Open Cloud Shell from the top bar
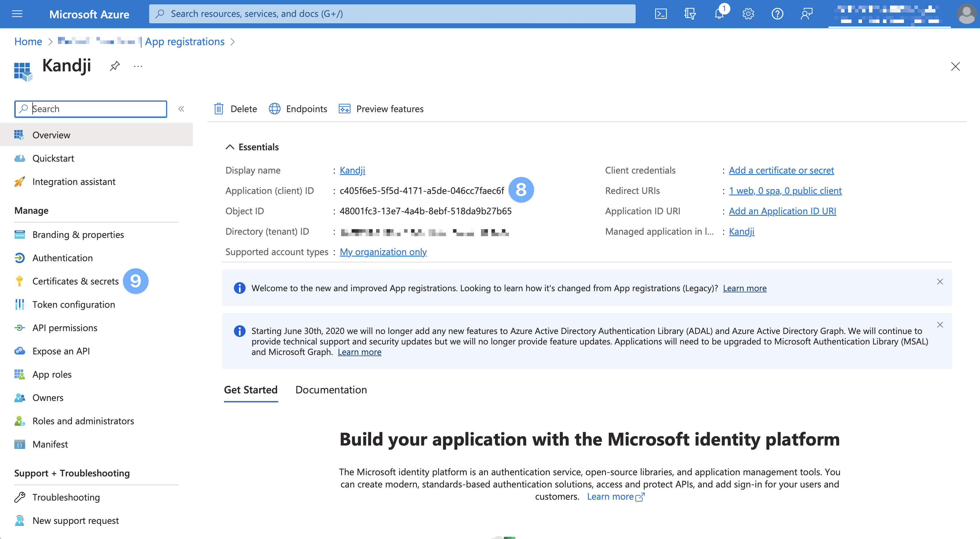Viewport: 980px width, 539px height. coord(661,14)
